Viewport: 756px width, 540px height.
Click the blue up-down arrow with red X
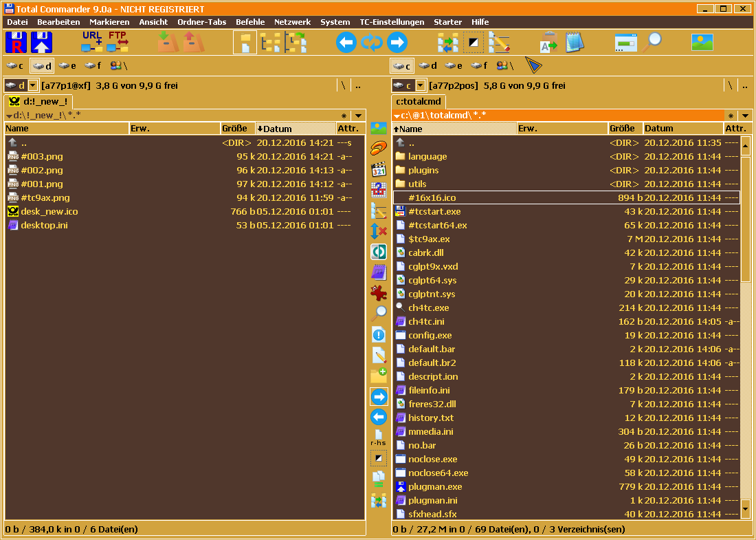click(379, 231)
